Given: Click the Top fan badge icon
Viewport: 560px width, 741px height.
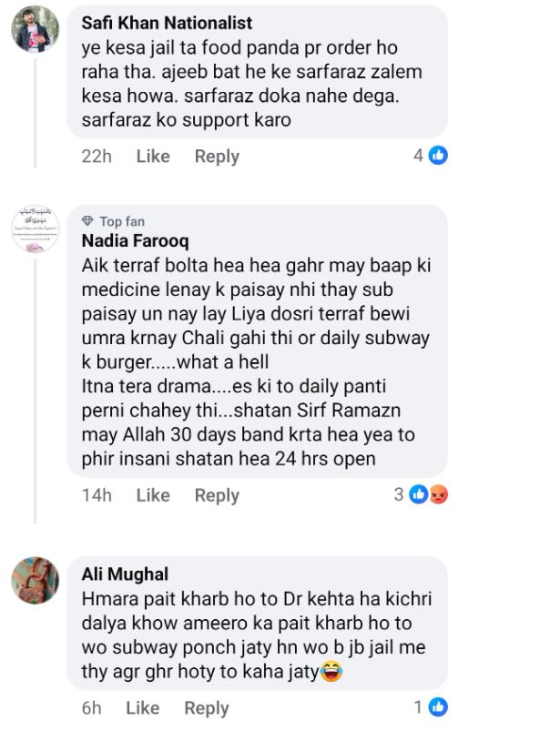Looking at the screenshot, I should coord(87,221).
